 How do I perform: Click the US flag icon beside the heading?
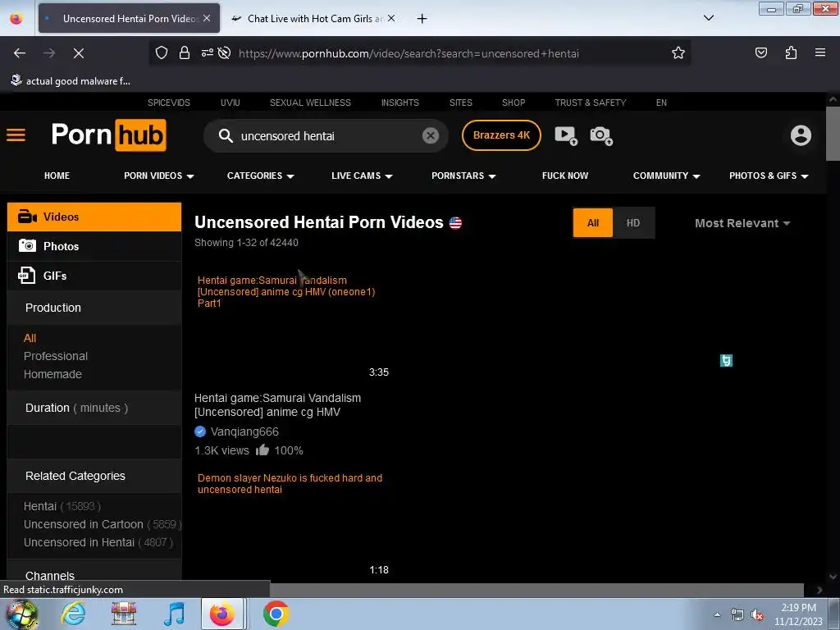[x=455, y=223]
